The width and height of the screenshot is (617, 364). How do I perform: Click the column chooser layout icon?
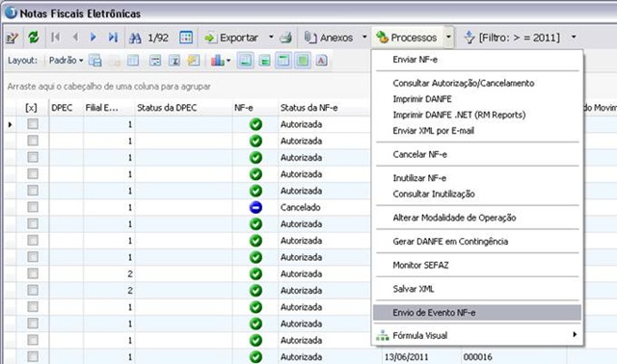point(133,61)
